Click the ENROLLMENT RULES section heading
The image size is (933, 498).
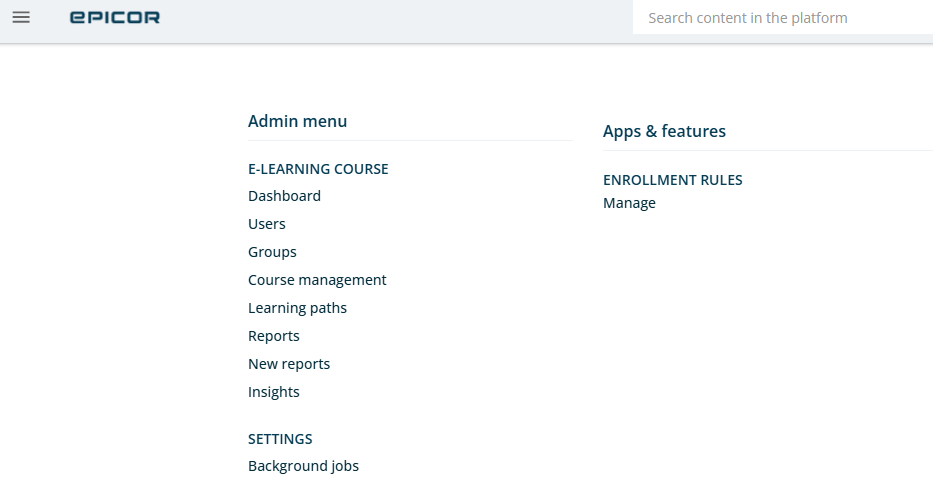[x=673, y=180]
